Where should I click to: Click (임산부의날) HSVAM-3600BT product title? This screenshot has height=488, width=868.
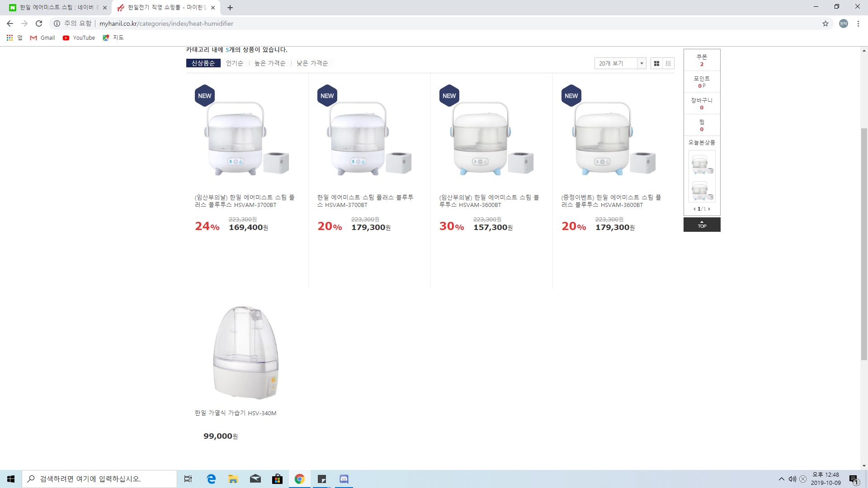489,201
